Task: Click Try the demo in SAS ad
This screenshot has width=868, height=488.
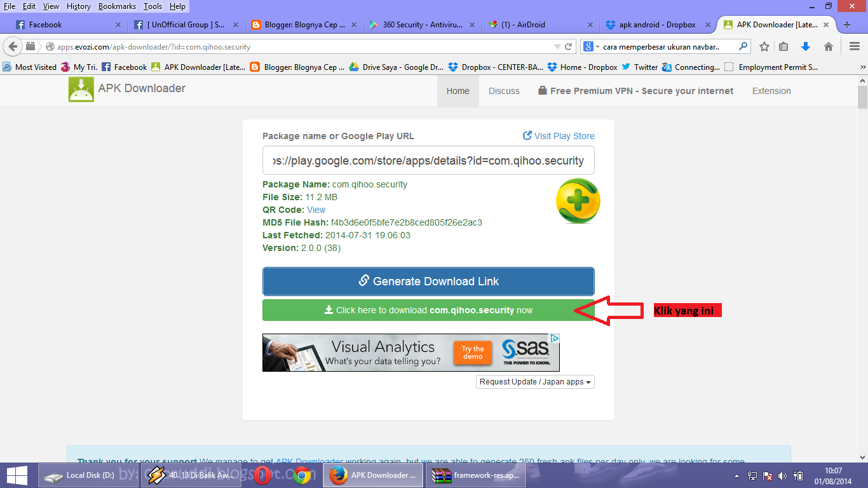Action: (473, 353)
